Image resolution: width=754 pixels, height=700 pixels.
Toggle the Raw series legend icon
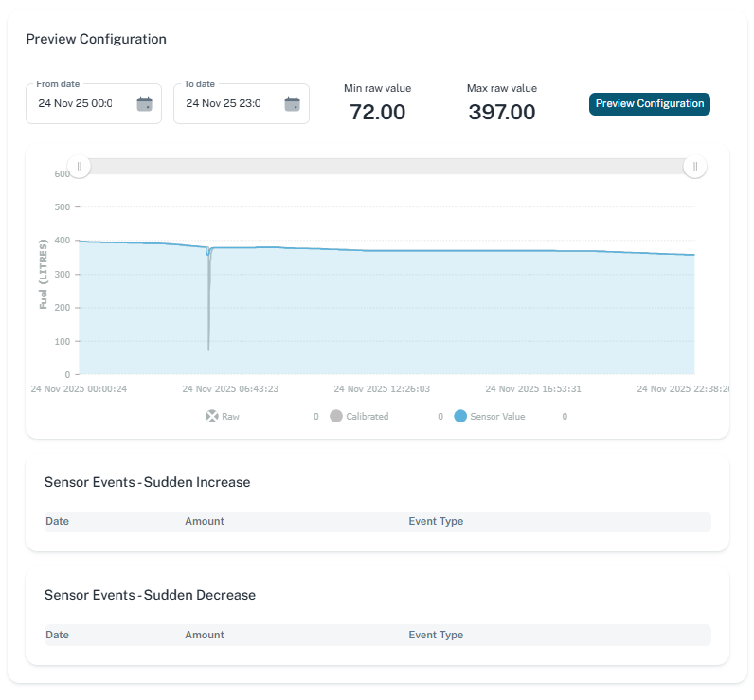212,416
